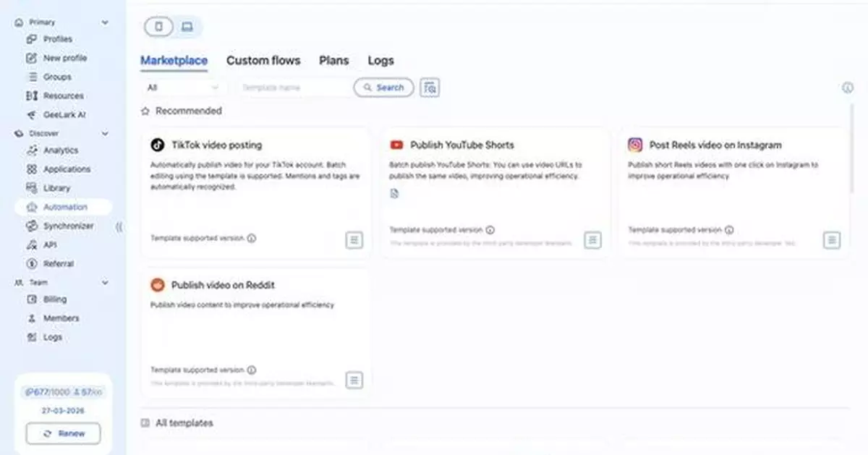Open the All category filter dropdown
Image resolution: width=868 pixels, height=455 pixels.
pyautogui.click(x=184, y=87)
